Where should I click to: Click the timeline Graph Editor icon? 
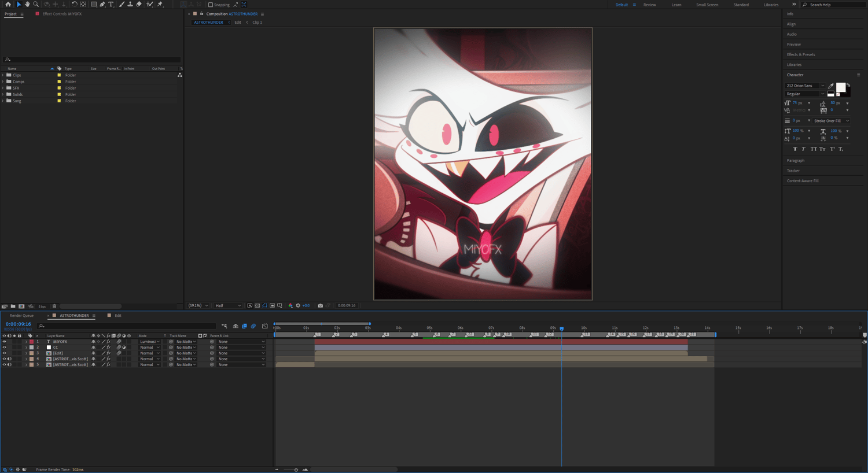[x=265, y=326]
